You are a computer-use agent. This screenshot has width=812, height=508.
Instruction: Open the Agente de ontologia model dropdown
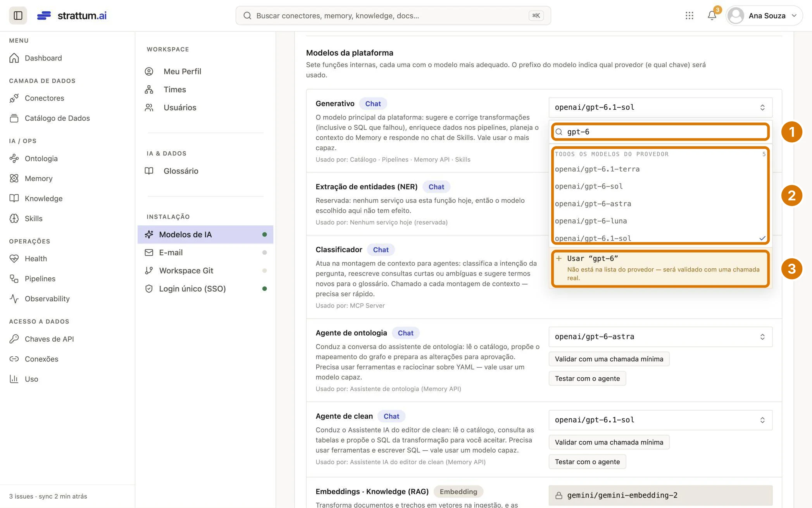pyautogui.click(x=660, y=337)
